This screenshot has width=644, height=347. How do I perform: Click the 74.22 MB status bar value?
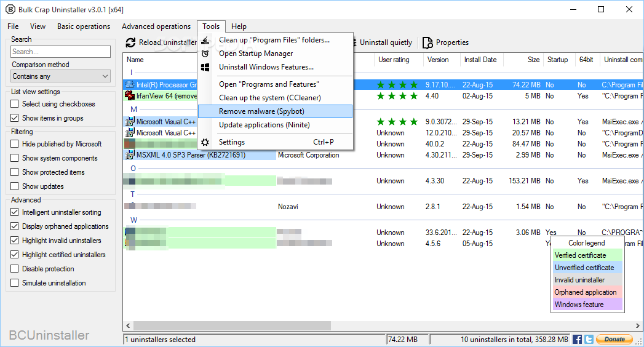(407, 340)
